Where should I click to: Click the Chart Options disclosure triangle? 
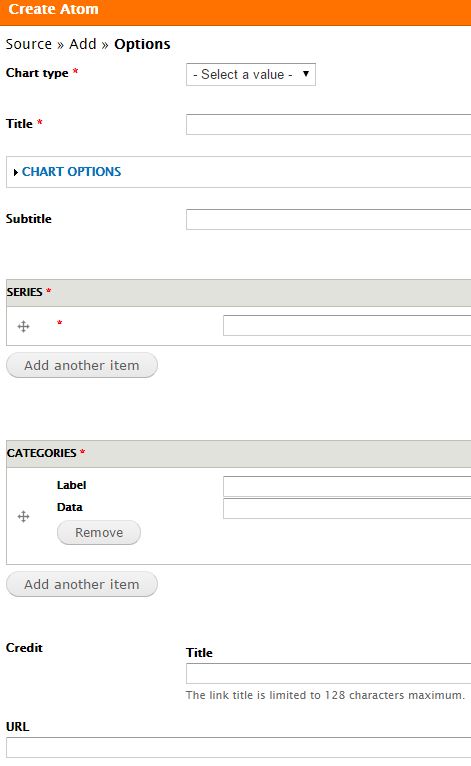[16, 172]
